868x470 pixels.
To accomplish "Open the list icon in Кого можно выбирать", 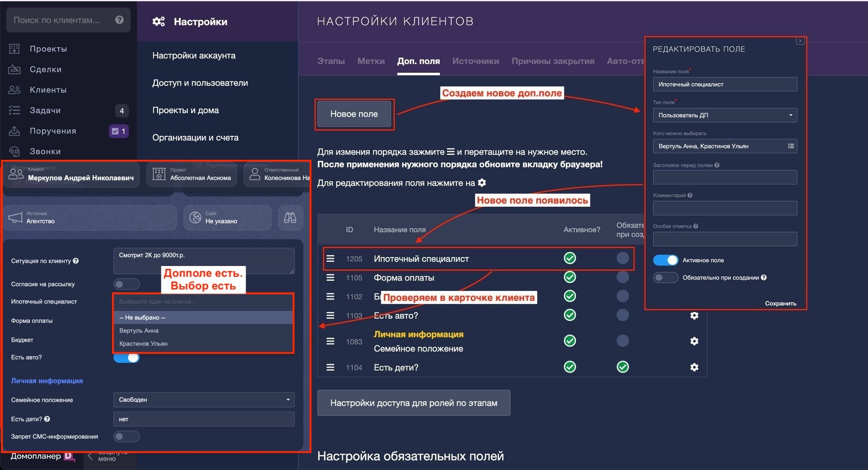I will point(791,146).
